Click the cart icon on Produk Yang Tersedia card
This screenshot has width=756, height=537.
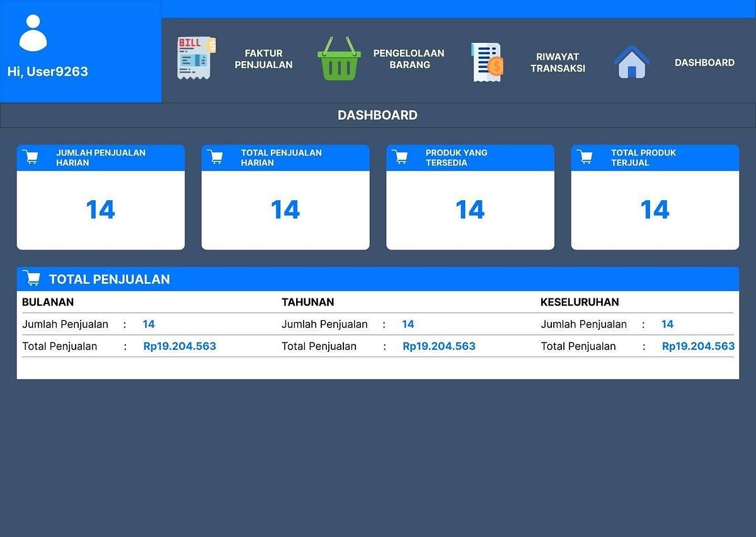coord(399,156)
